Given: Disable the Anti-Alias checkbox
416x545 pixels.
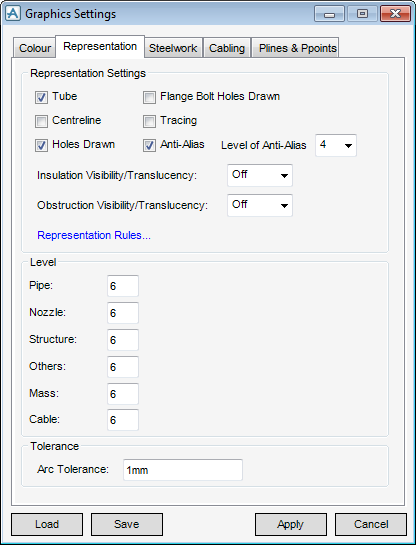Looking at the screenshot, I should tap(149, 146).
